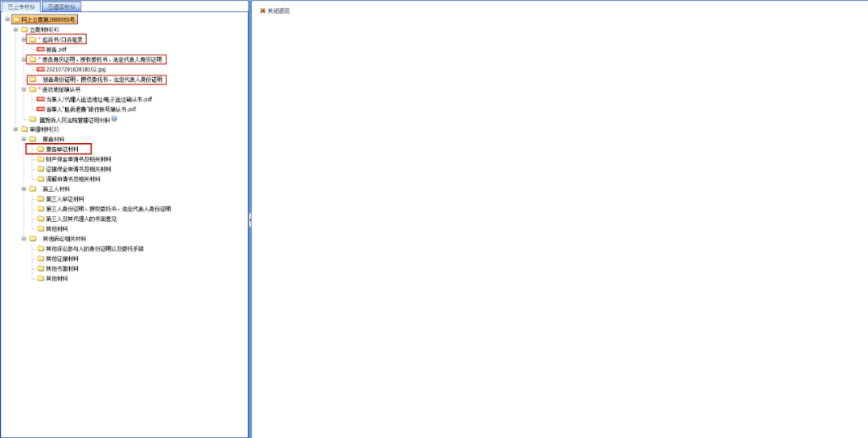Click the splitter collapse handle between panels
Screen dimensions: 868x438
(250, 219)
